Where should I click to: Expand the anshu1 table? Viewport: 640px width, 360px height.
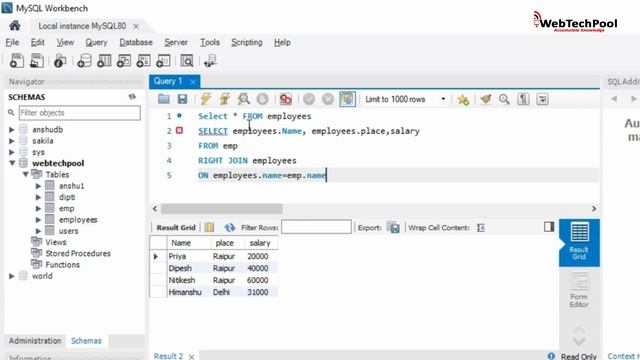click(x=38, y=186)
